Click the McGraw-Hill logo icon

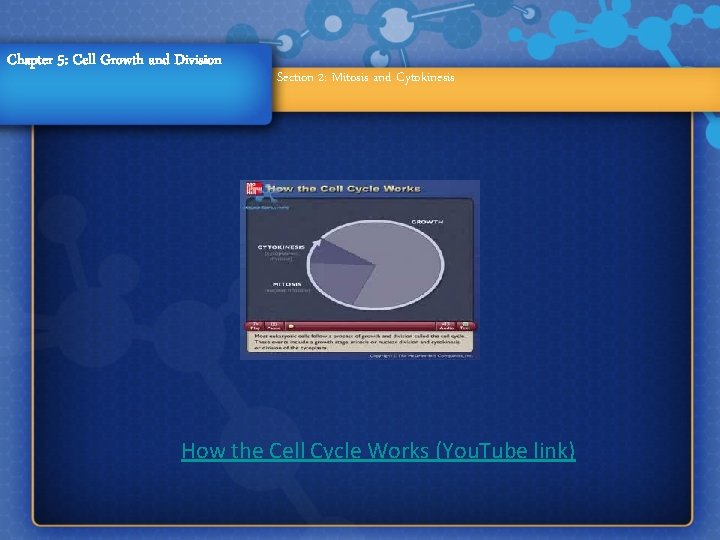pyautogui.click(x=254, y=188)
